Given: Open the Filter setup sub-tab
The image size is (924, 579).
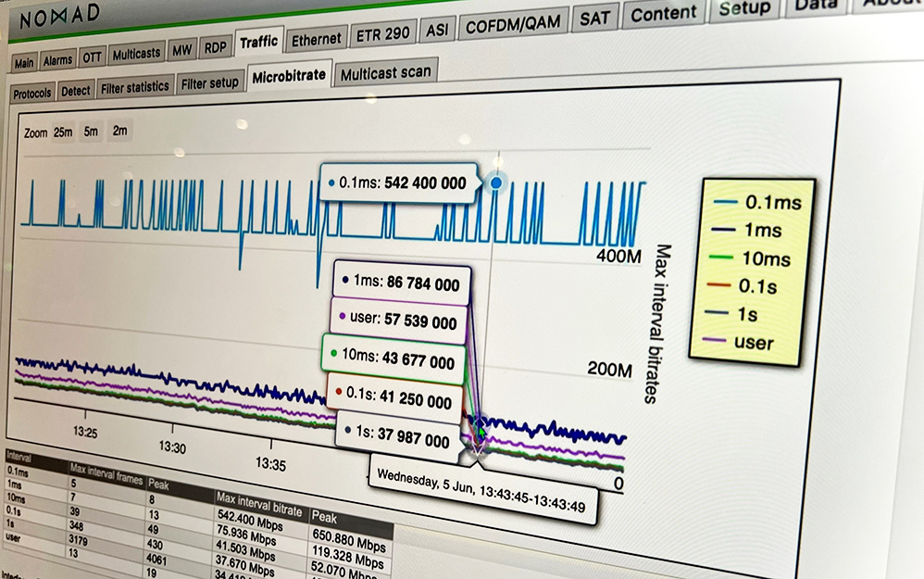Looking at the screenshot, I should point(210,83).
